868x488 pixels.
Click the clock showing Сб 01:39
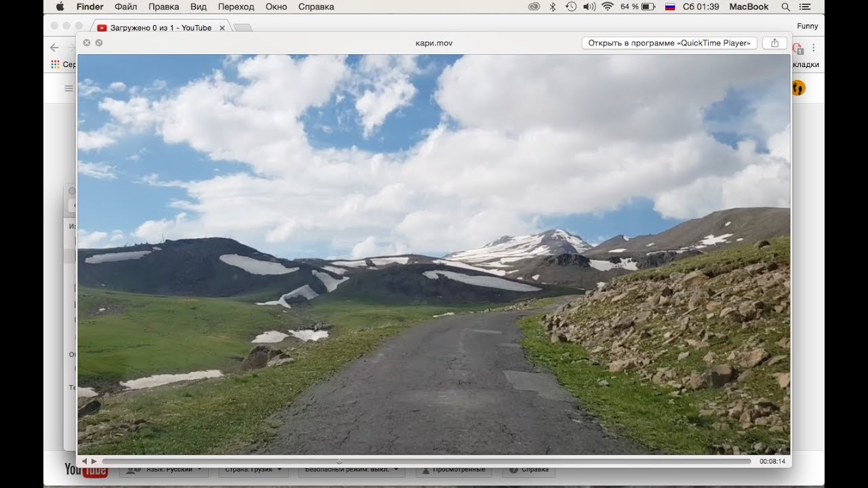click(701, 7)
